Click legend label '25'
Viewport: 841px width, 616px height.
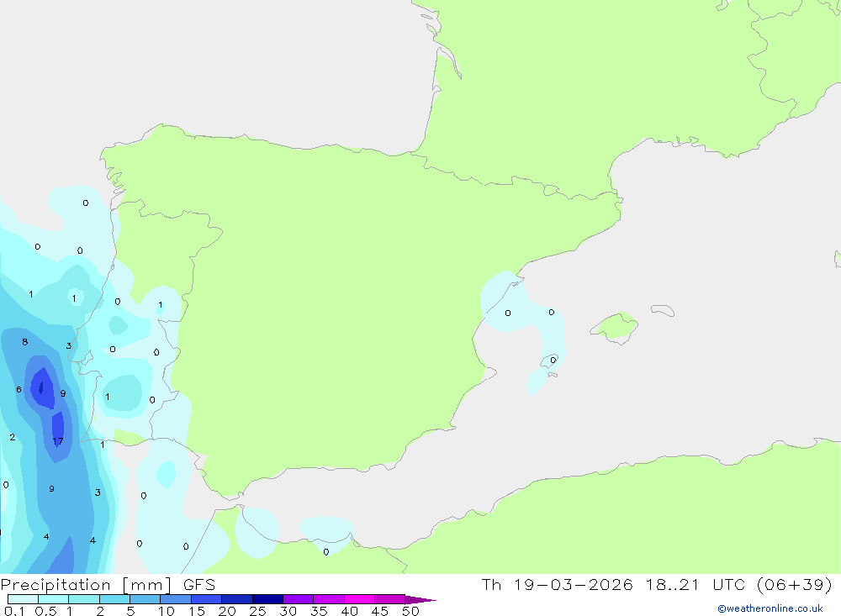pyautogui.click(x=257, y=611)
